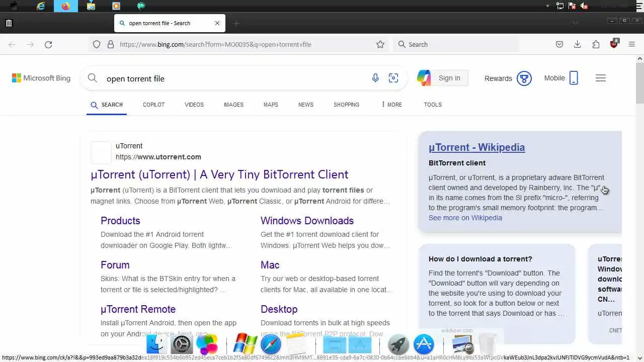Open the file explorer icon in top taskbar
This screenshot has height=362, width=644.
point(91,6)
